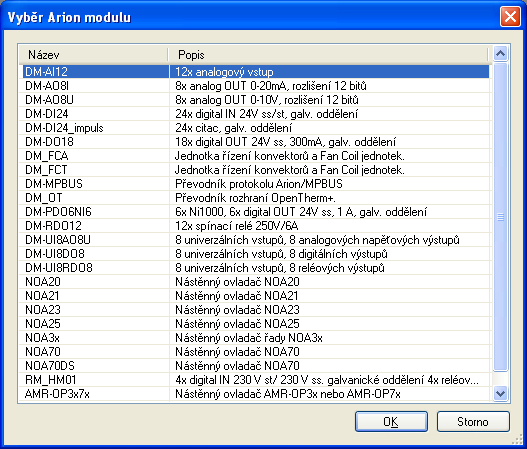The height and width of the screenshot is (449, 527).
Task: Click description "8x analog OUT 0-10V, rozlišení 12 bitů"
Action: click(x=267, y=100)
